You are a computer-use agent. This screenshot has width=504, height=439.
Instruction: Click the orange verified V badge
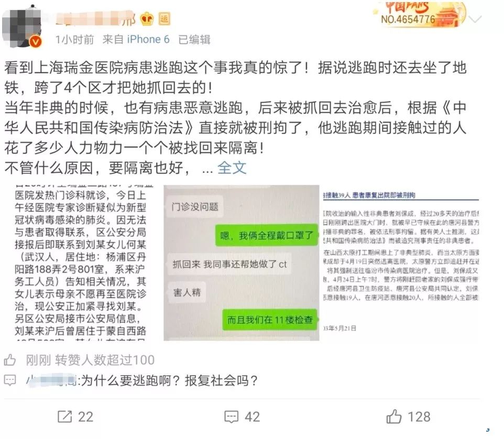[36, 42]
